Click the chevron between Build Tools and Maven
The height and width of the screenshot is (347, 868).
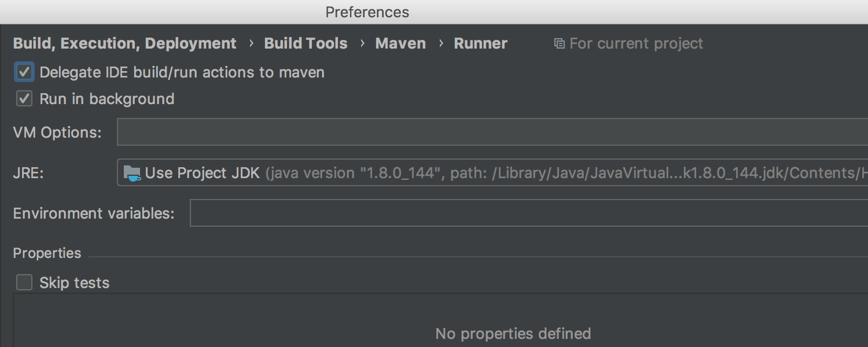362,43
